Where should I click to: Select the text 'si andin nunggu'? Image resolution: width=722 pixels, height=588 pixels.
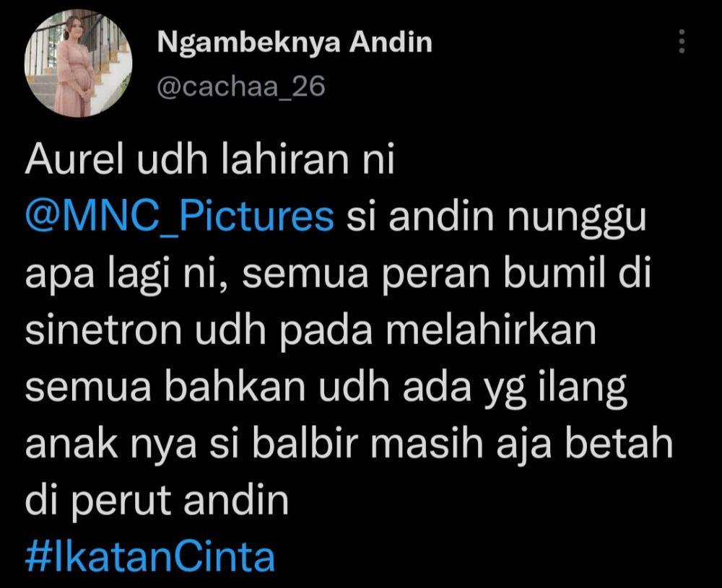(x=496, y=217)
